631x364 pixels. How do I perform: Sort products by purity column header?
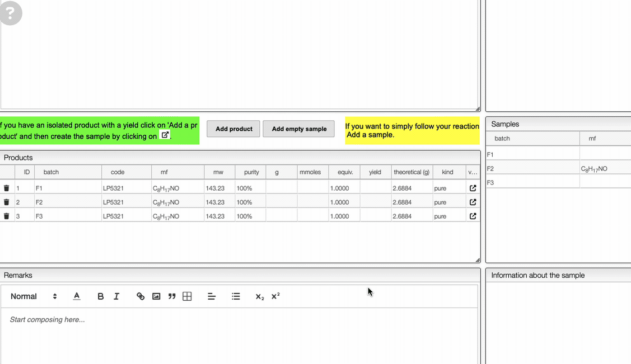point(251,172)
